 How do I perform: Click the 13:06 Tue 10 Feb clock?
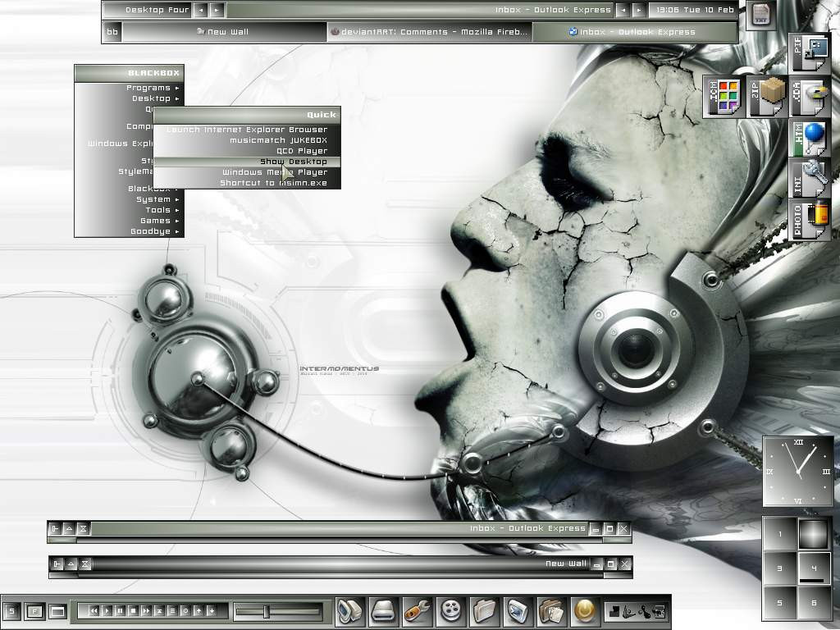pyautogui.click(x=695, y=10)
